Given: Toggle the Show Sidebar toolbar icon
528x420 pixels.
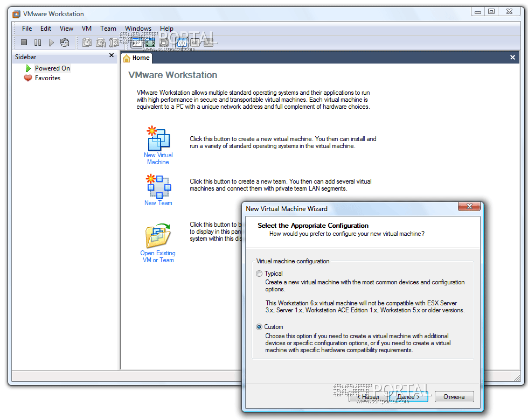Looking at the screenshot, I should coord(136,43).
